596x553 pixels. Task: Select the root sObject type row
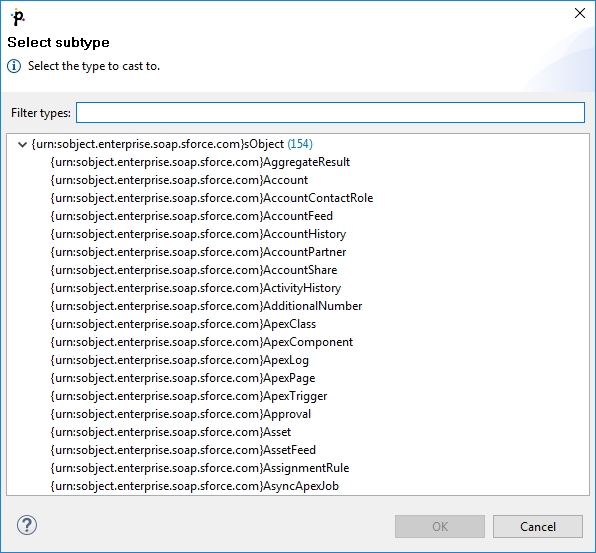(x=172, y=144)
